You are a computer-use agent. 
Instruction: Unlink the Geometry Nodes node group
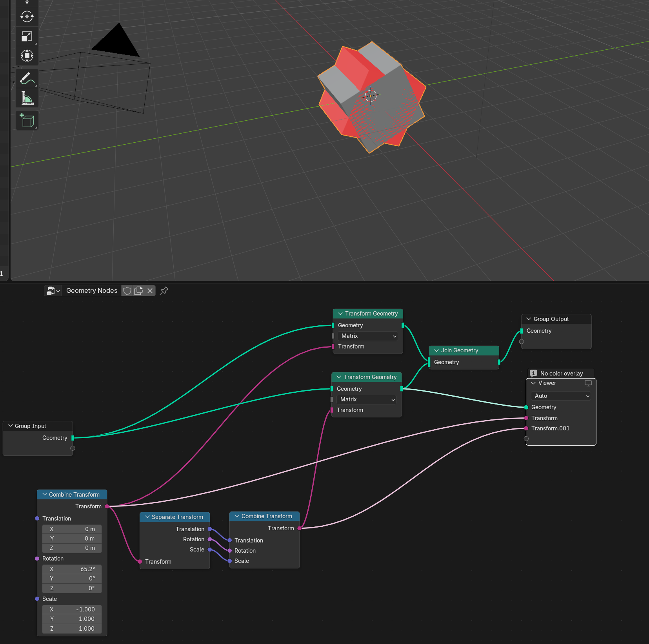click(150, 291)
